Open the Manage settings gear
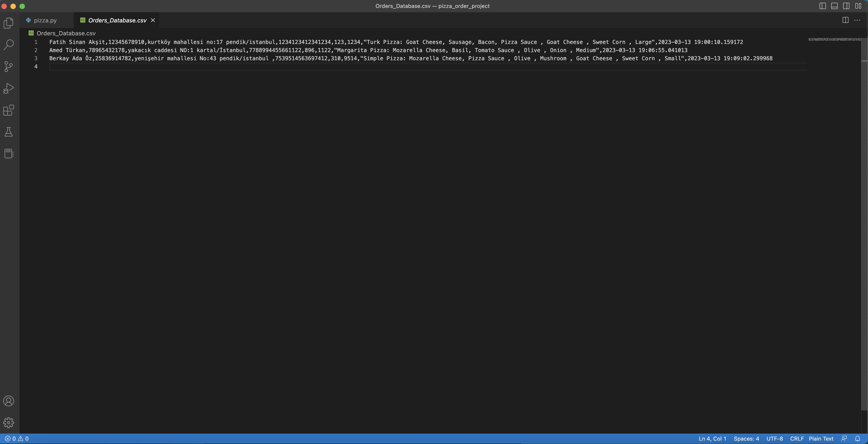The height and width of the screenshot is (444, 868). point(8,422)
